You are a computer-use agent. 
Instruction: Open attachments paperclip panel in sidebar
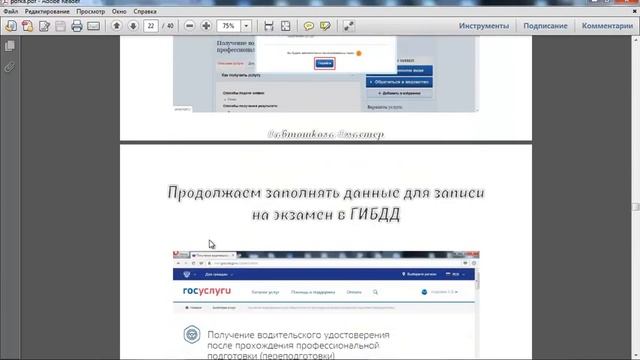[x=10, y=67]
